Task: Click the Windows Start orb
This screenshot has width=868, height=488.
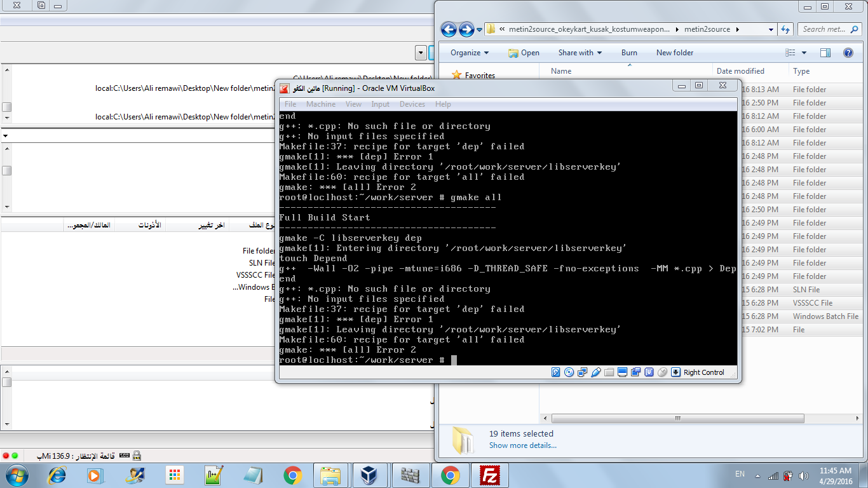Action: point(16,475)
